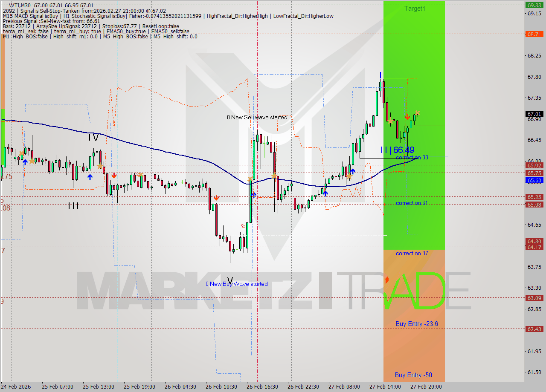Screen dimensions: 546x392
Task: Select '27 Feb 08:00' on the time axis
Action: (345, 387)
